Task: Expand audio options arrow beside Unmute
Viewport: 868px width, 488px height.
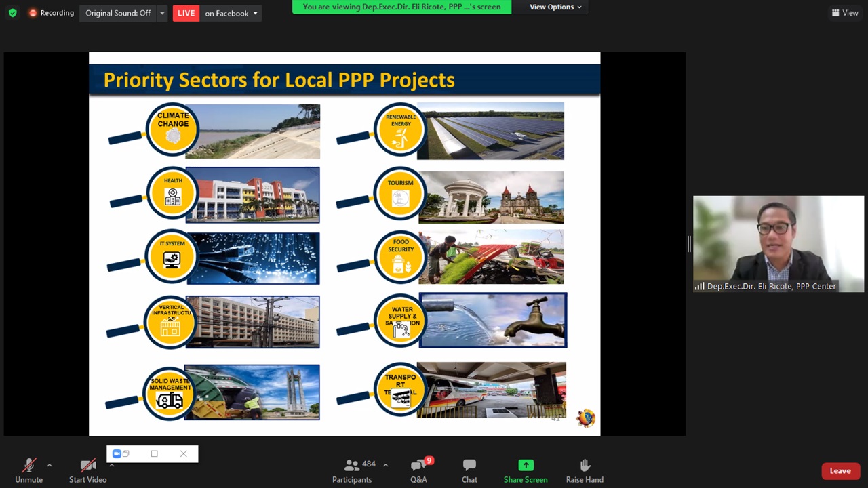Action: tap(49, 465)
